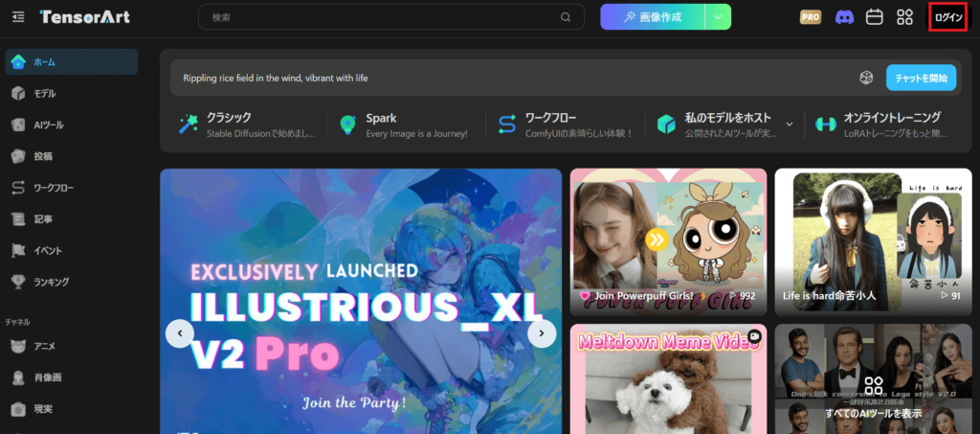Click the ワークフロー sidebar icon
Screen dimensions: 980x434
coord(19,187)
